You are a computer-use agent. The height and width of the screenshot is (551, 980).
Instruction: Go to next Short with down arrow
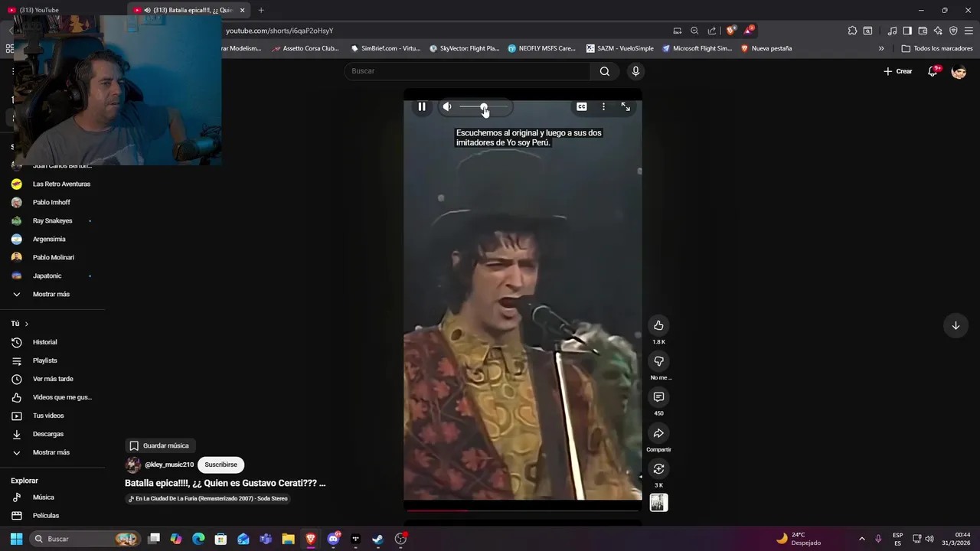click(955, 325)
